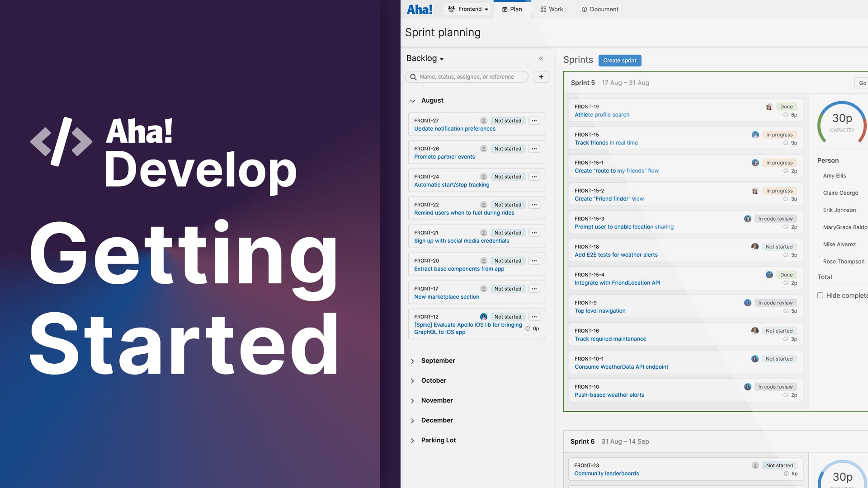This screenshot has width=868, height=488.
Task: Click the assignee avatar on FRONT-15-3
Action: pyautogui.click(x=748, y=219)
